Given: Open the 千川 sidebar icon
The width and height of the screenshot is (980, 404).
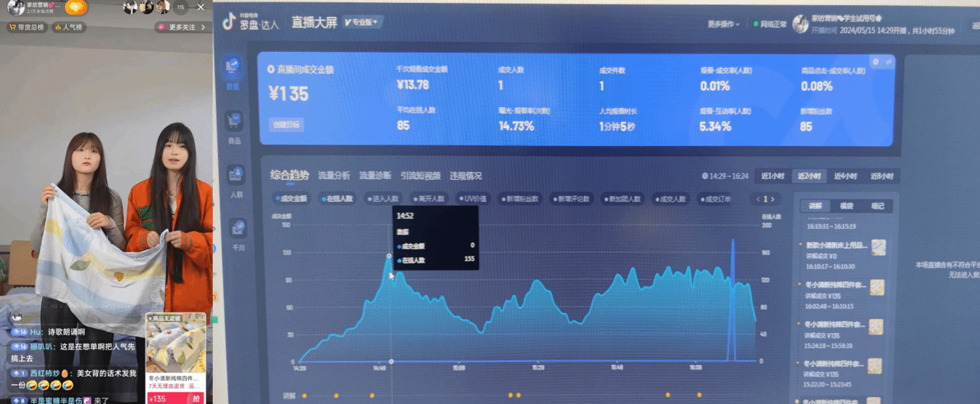Looking at the screenshot, I should pos(238,232).
